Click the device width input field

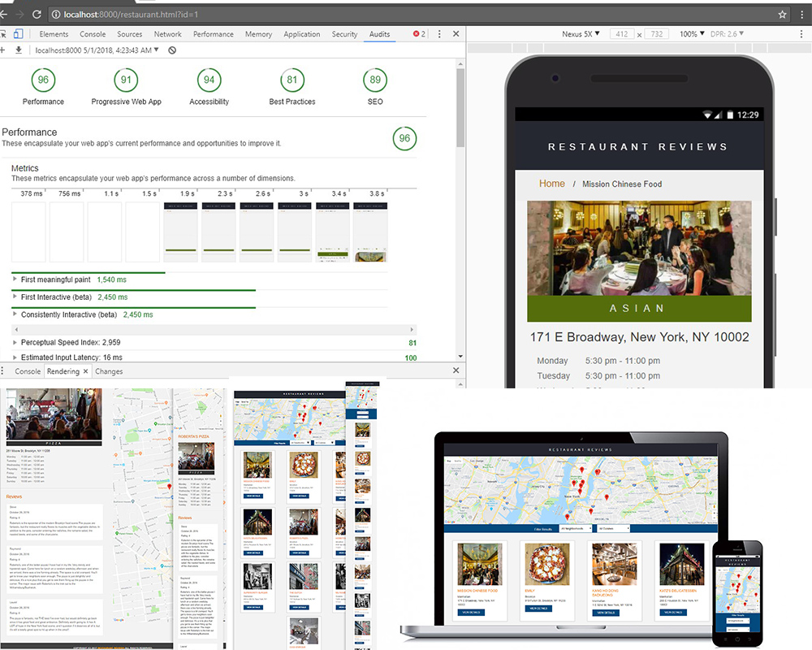click(623, 34)
